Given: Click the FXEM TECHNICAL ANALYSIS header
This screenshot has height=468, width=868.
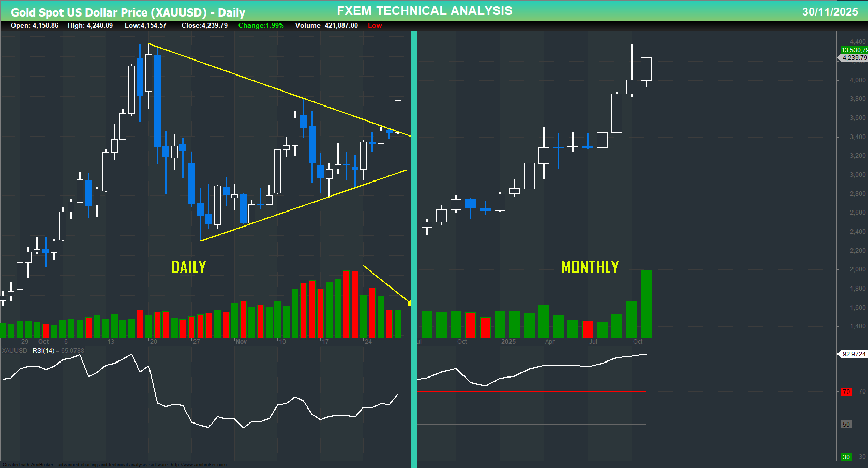Looking at the screenshot, I should [x=424, y=10].
